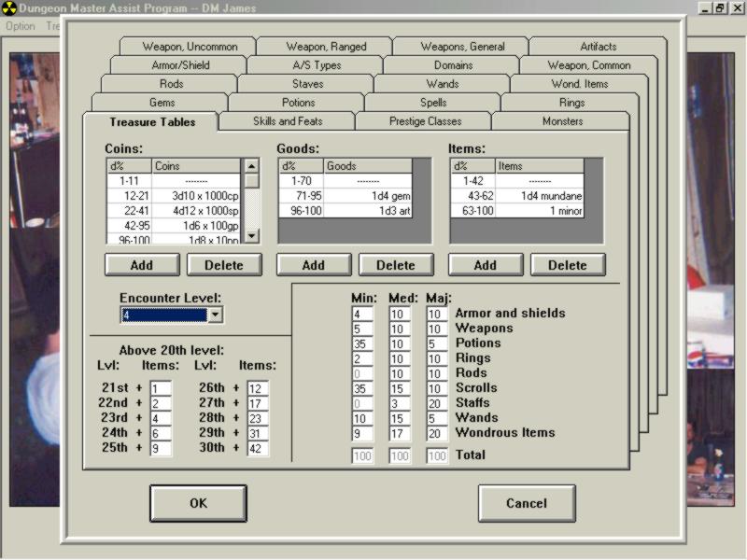Click the Coins list scroll-down arrow
Screen dimensions: 747x560
(251, 236)
